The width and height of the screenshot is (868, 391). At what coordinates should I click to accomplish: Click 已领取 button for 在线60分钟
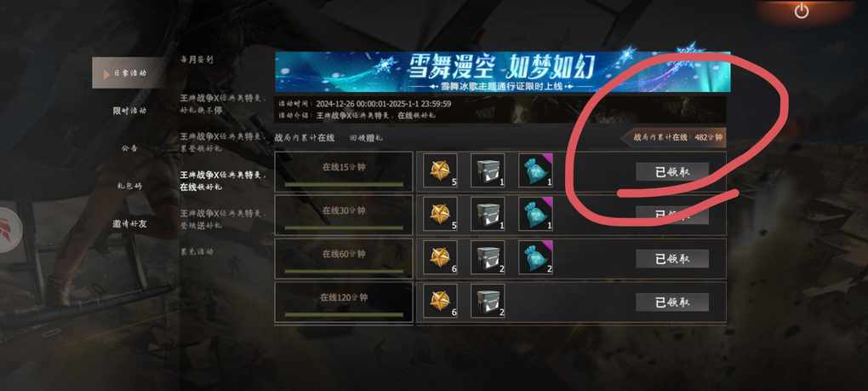pos(672,259)
